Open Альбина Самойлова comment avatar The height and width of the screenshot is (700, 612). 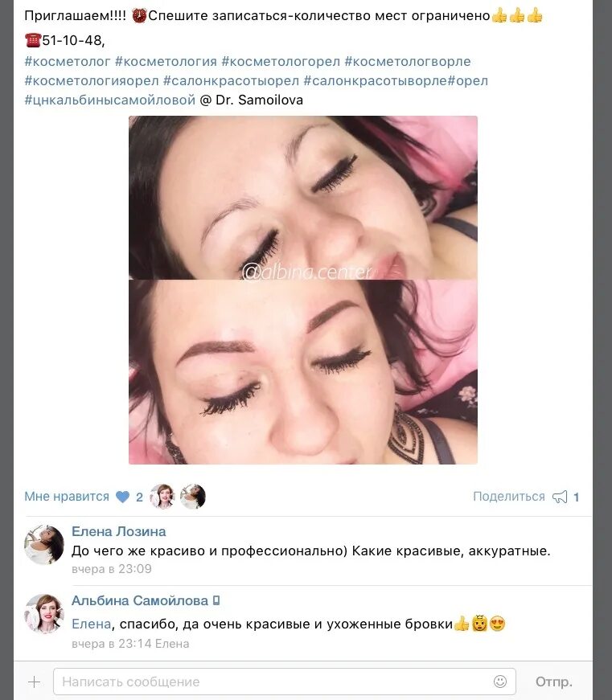pyautogui.click(x=43, y=614)
